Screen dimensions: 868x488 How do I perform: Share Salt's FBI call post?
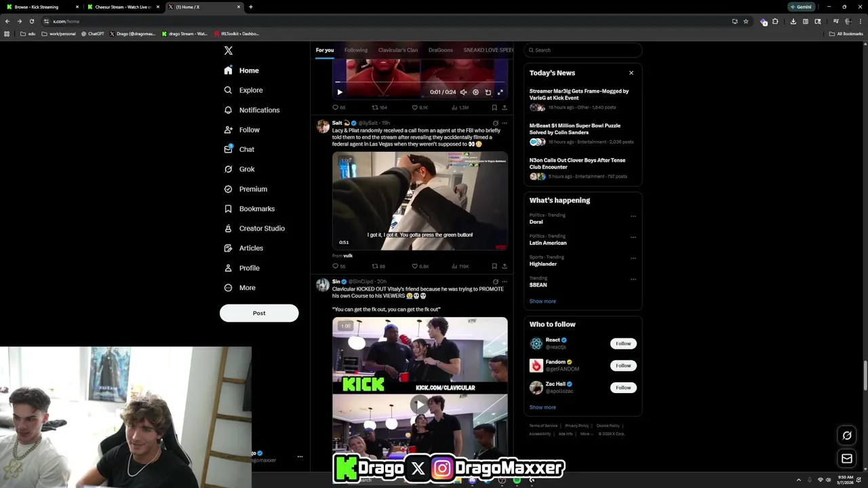(x=504, y=266)
